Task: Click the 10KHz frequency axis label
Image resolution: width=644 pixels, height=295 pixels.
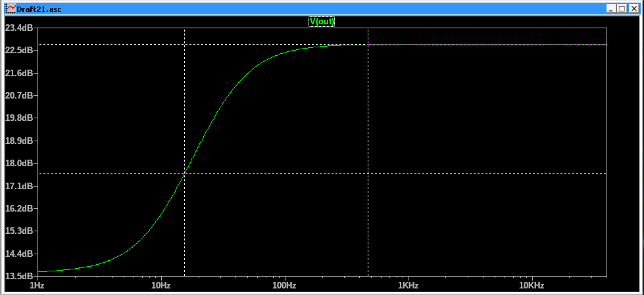Action: pyautogui.click(x=531, y=286)
